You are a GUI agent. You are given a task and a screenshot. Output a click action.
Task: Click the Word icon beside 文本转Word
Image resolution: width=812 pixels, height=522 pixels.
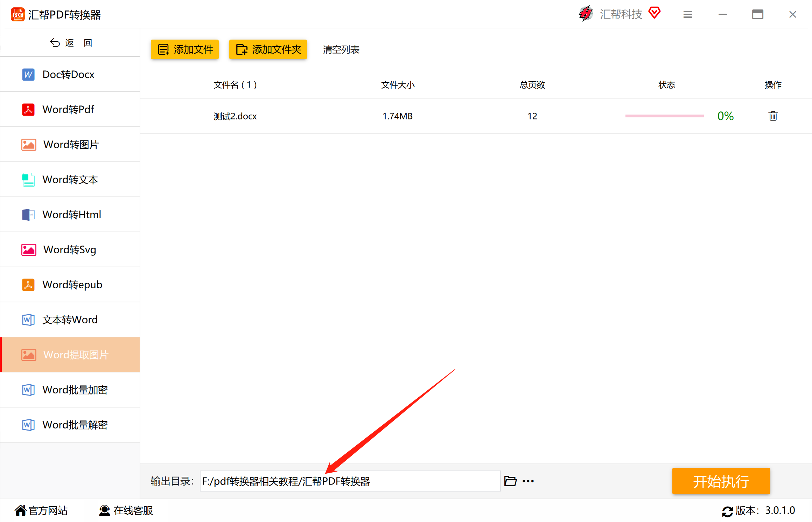tap(28, 320)
